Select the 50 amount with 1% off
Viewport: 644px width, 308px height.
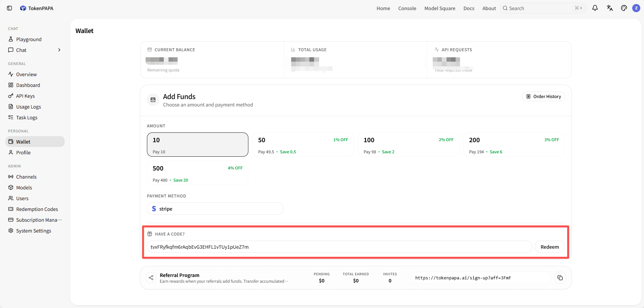pos(303,145)
